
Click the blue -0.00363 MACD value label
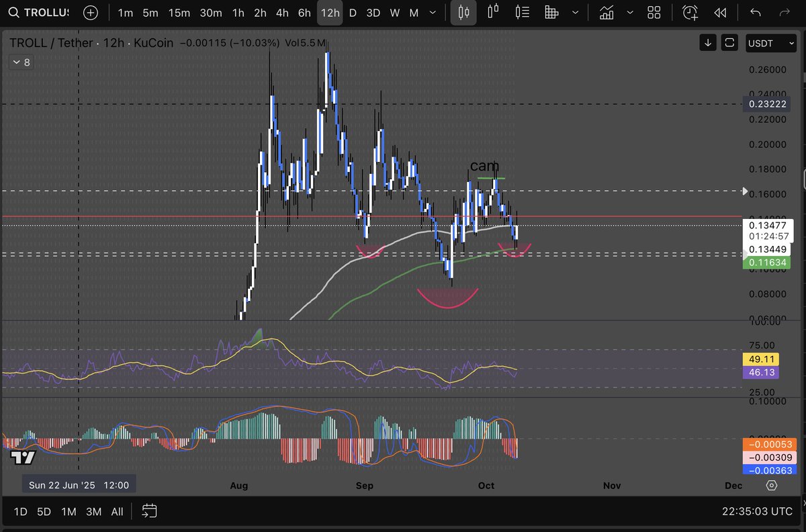[770, 470]
